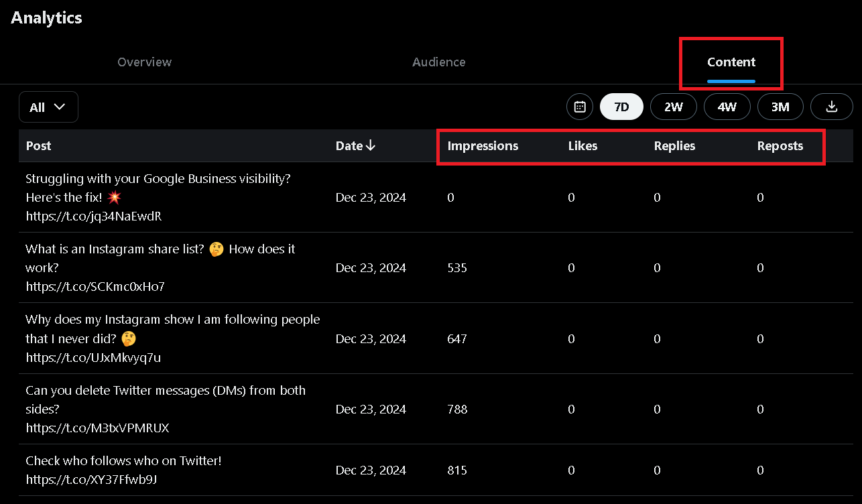Select the 3M time range
This screenshot has height=504, width=862.
[780, 107]
